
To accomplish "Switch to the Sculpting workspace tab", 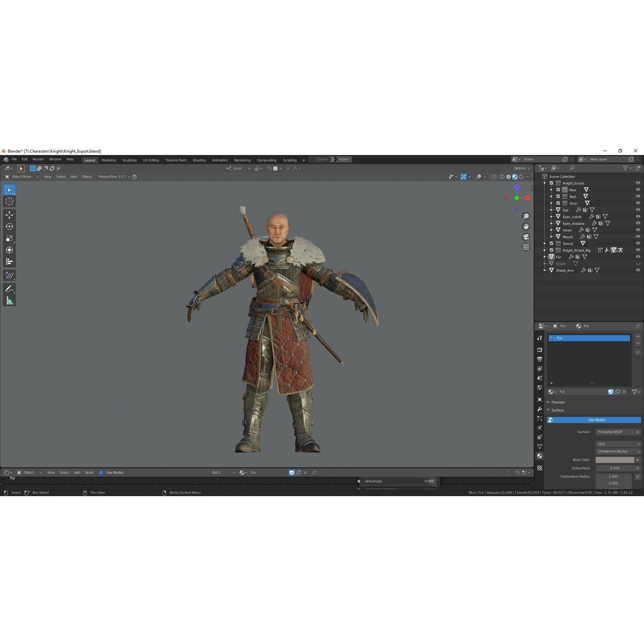I will [129, 160].
